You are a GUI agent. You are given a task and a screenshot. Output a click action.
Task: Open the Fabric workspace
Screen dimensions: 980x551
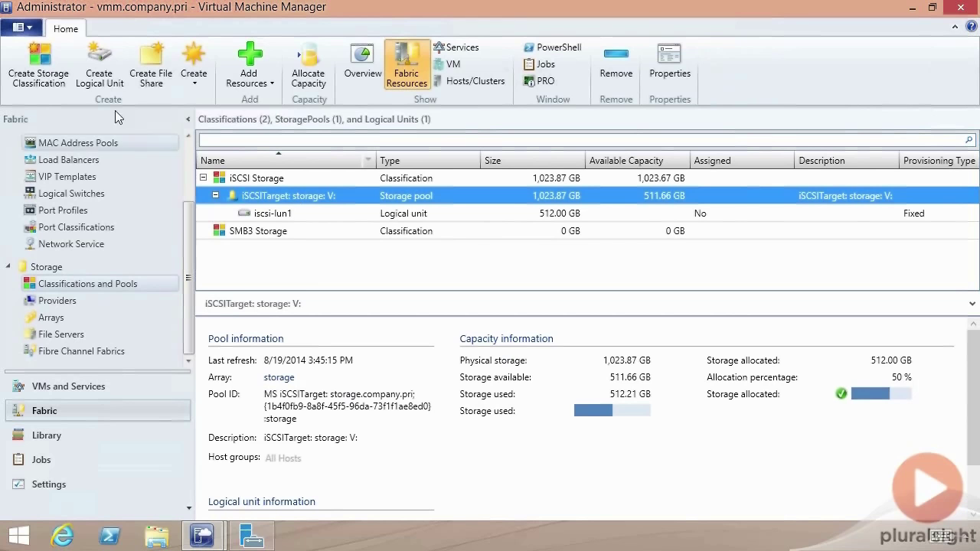click(x=98, y=411)
